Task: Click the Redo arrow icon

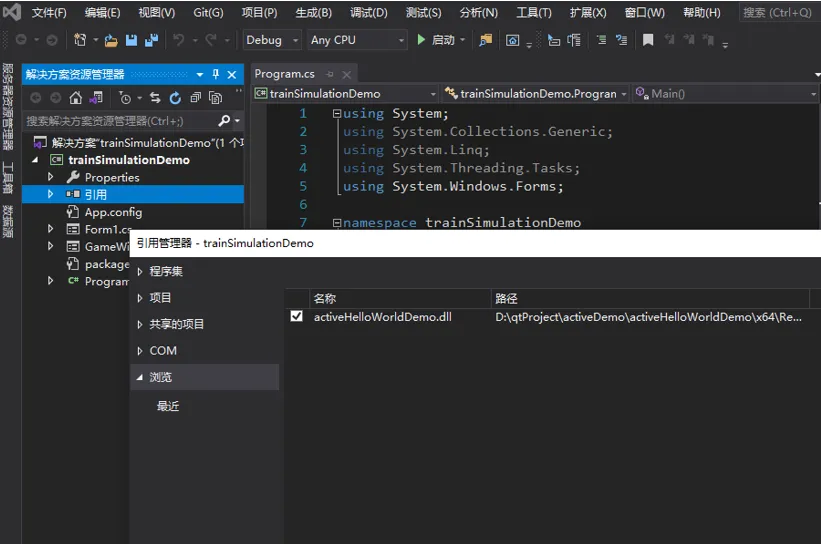Action: (x=211, y=40)
